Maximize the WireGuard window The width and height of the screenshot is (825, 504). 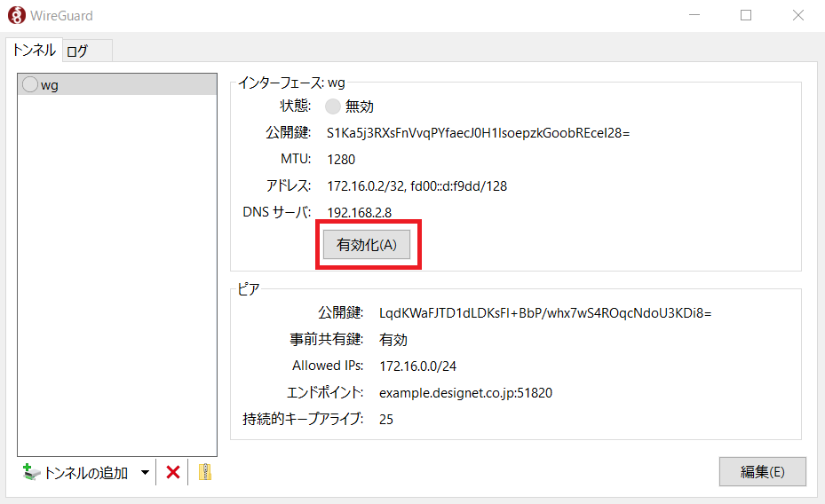point(746,15)
